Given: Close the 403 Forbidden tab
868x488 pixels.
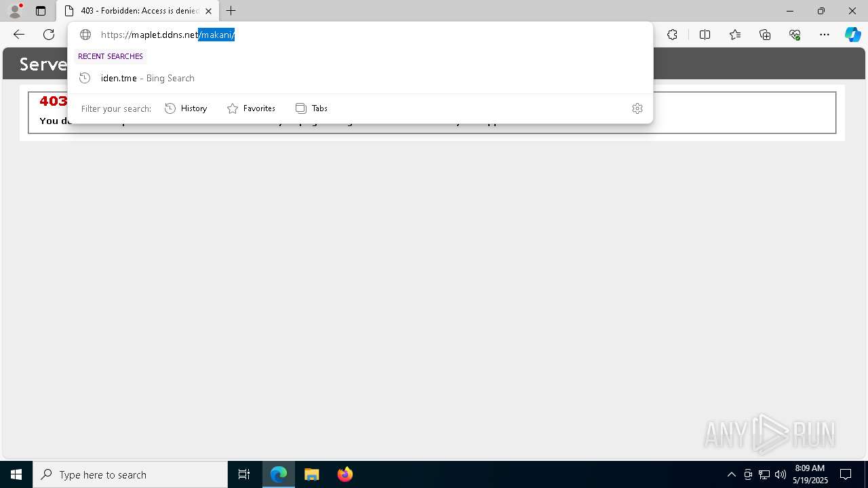Looking at the screenshot, I should pyautogui.click(x=208, y=11).
